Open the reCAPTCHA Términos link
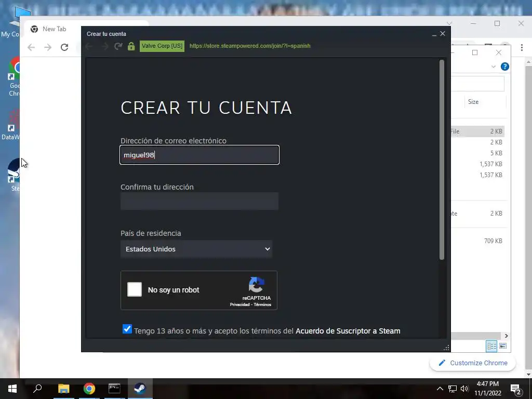Image resolution: width=532 pixels, height=399 pixels. [x=262, y=304]
